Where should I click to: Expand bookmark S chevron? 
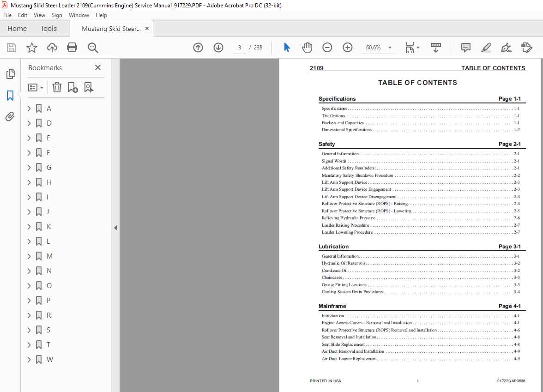tap(29, 330)
